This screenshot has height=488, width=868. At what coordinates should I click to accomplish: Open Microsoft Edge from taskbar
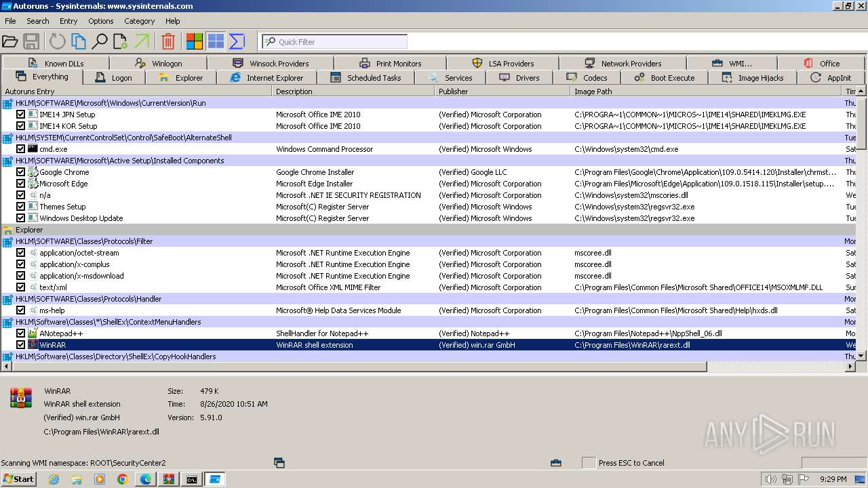click(145, 479)
